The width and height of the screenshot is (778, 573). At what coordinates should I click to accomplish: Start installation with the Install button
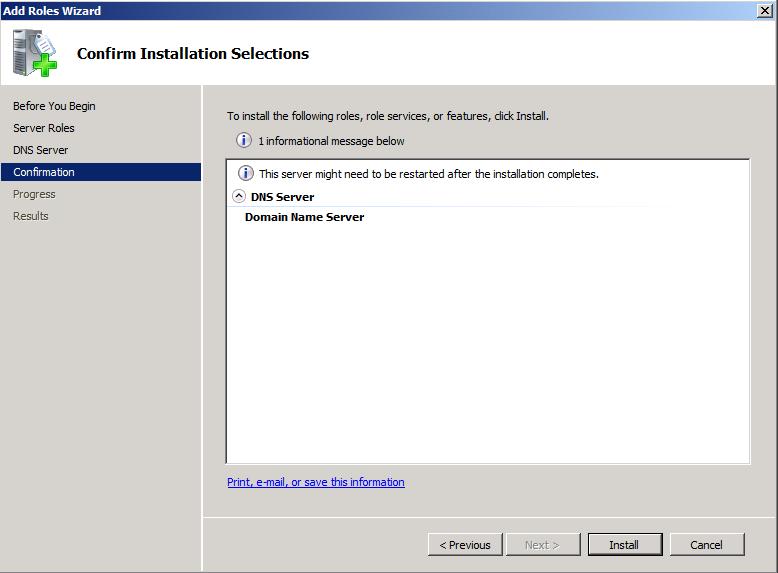tap(625, 545)
